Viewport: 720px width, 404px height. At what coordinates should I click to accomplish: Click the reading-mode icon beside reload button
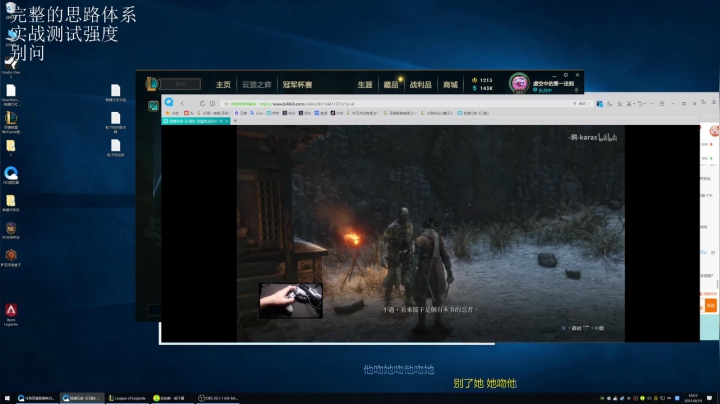[212, 103]
